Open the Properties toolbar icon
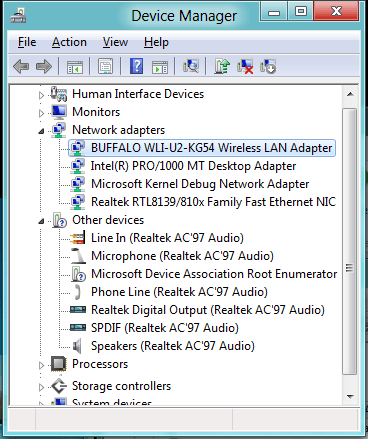Screen dimensions: 368x439 105,66
